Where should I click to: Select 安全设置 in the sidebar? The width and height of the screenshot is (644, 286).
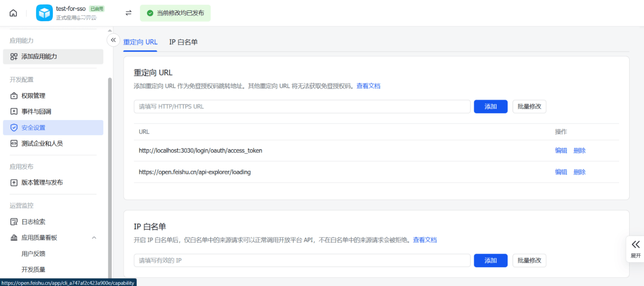pos(33,128)
